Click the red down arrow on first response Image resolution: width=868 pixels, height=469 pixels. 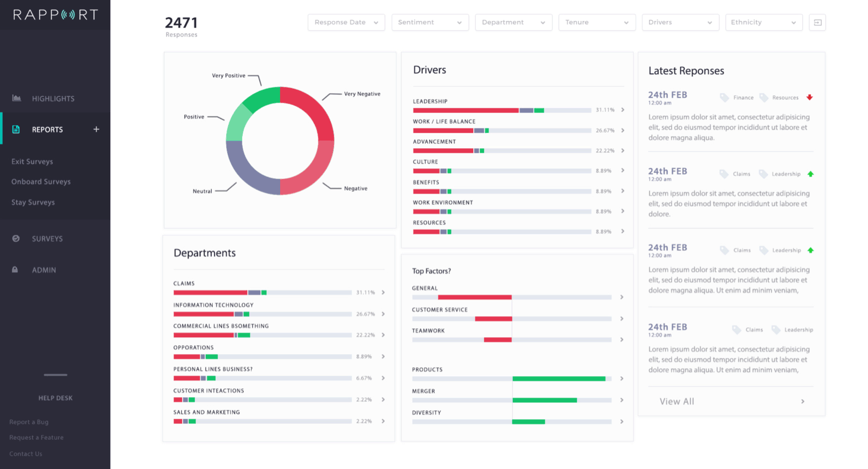810,98
